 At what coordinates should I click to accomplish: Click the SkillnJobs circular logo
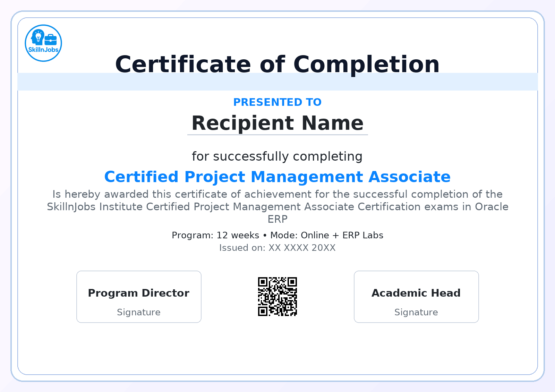(43, 43)
